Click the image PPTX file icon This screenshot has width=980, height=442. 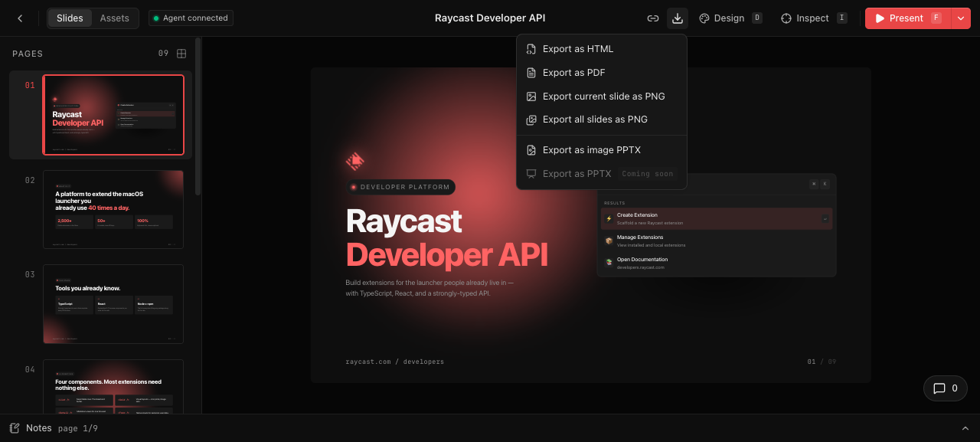coord(531,150)
